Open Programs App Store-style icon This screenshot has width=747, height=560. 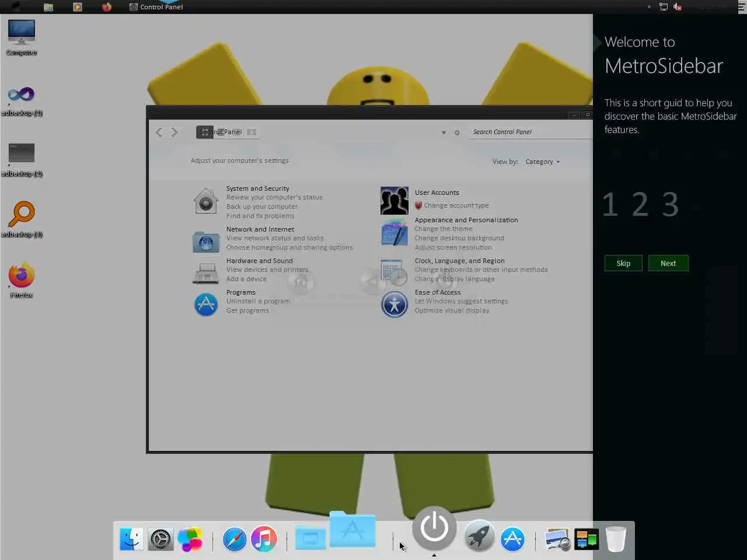click(x=205, y=304)
